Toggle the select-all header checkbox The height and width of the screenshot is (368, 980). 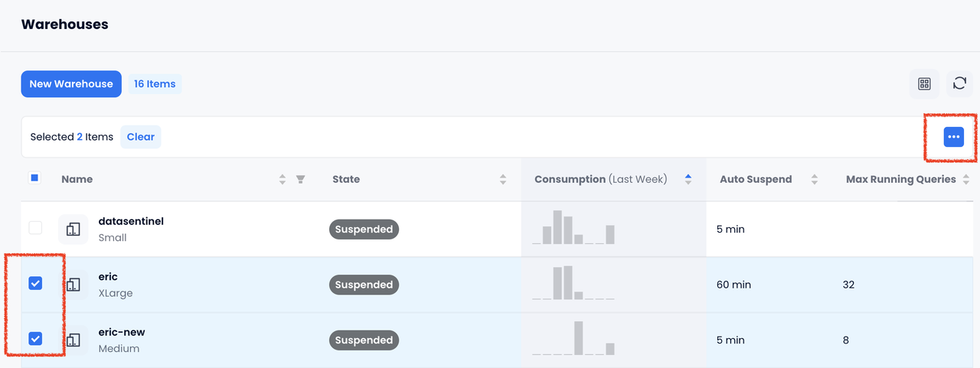pyautogui.click(x=34, y=178)
